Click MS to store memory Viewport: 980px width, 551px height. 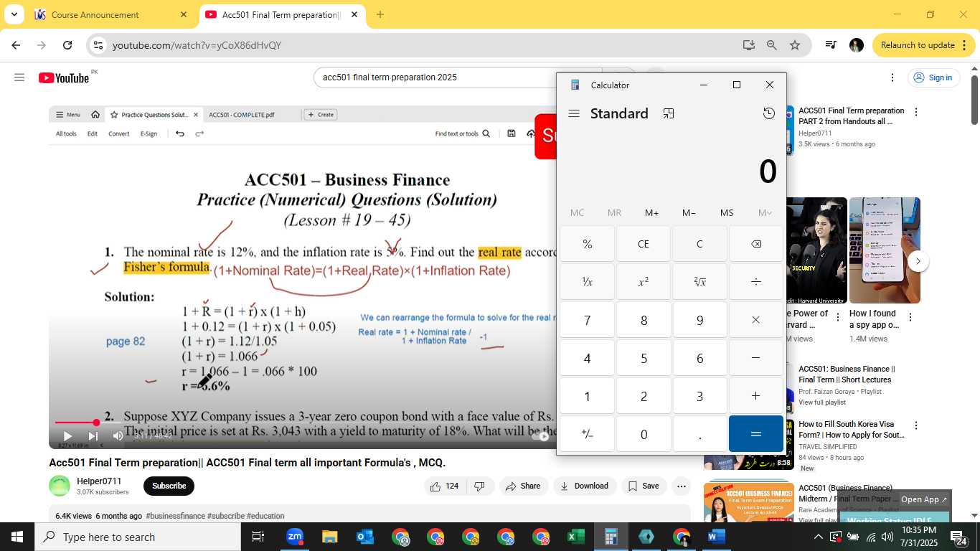(727, 212)
